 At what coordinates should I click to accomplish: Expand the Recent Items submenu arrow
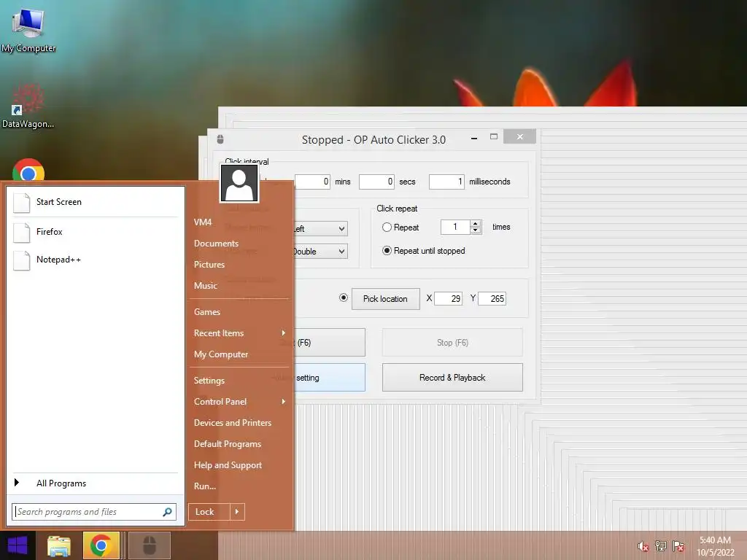point(284,332)
